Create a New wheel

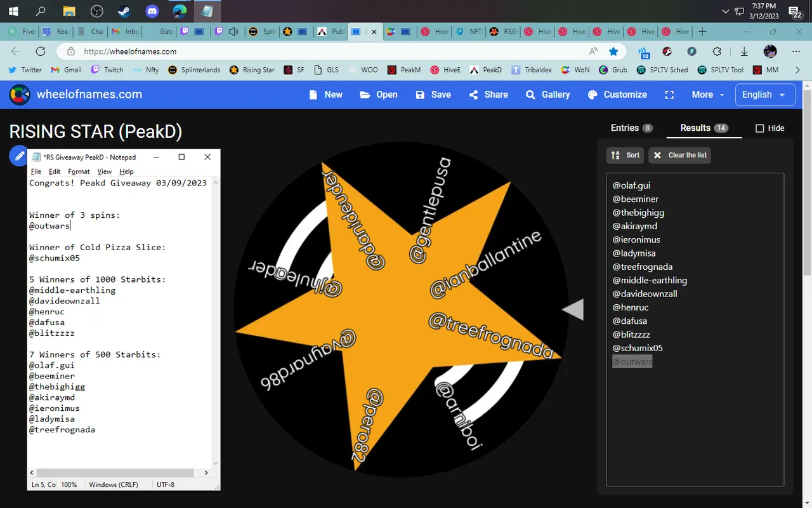[325, 95]
